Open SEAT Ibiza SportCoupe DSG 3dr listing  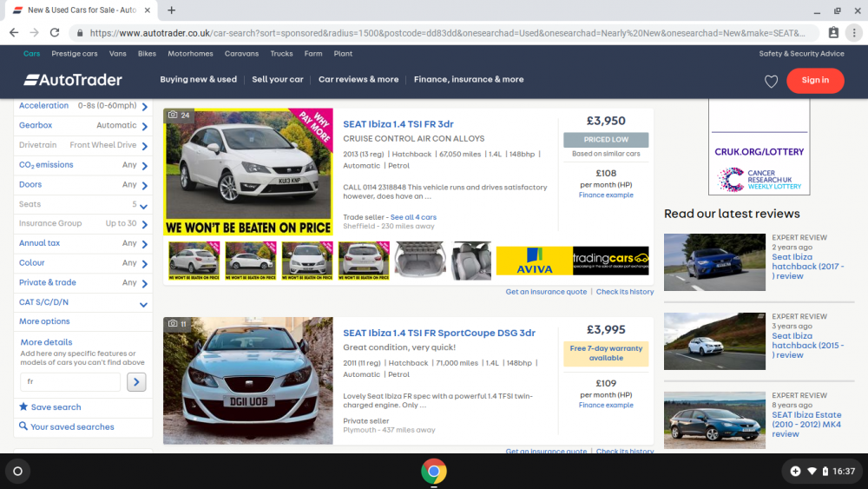tap(439, 333)
